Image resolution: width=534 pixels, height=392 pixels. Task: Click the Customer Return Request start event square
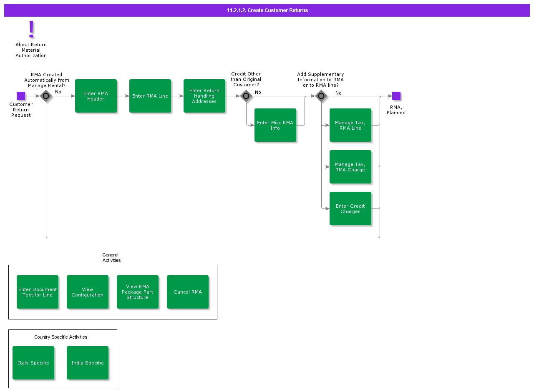click(21, 96)
